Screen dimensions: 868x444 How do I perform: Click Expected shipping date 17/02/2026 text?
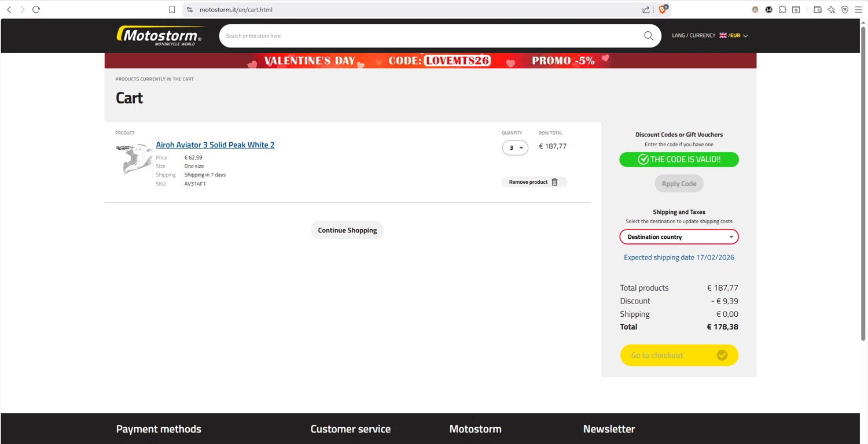pos(679,257)
